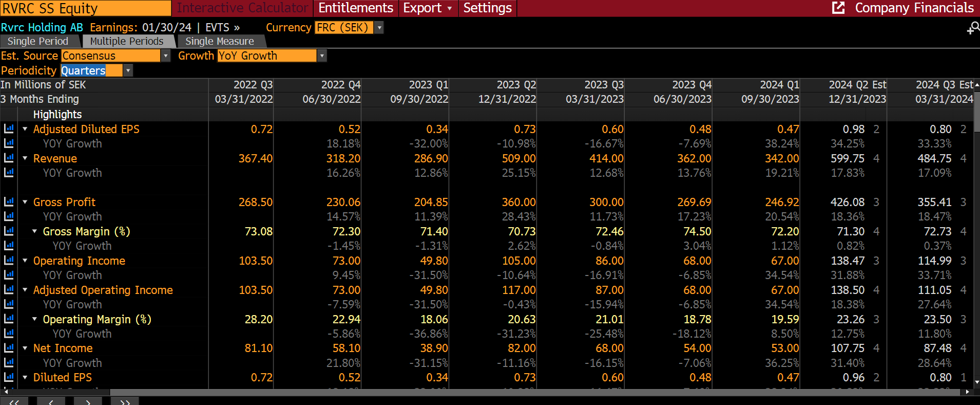Click the EVTS » earnings link
This screenshot has height=405, width=980.
pos(222,28)
